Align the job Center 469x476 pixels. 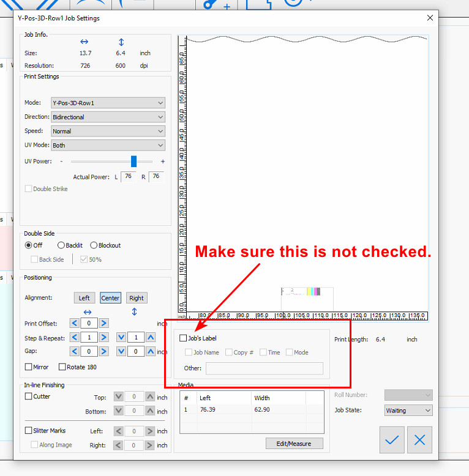(x=111, y=298)
